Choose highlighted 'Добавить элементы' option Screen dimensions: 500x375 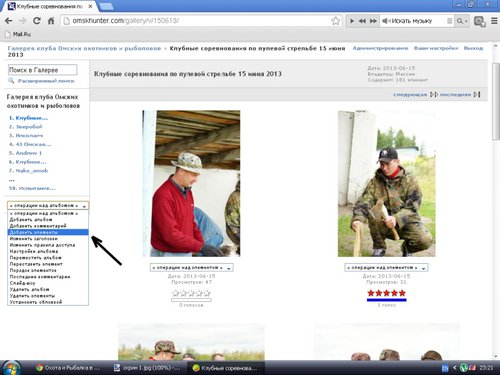[48, 232]
